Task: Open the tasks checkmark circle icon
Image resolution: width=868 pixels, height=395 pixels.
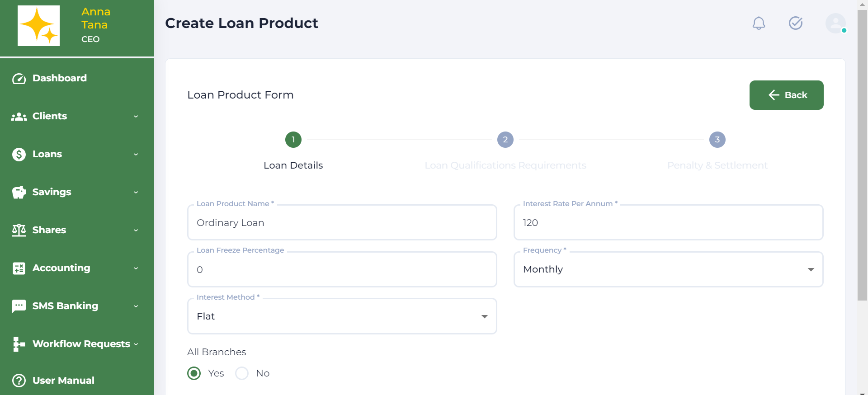Action: (x=795, y=23)
